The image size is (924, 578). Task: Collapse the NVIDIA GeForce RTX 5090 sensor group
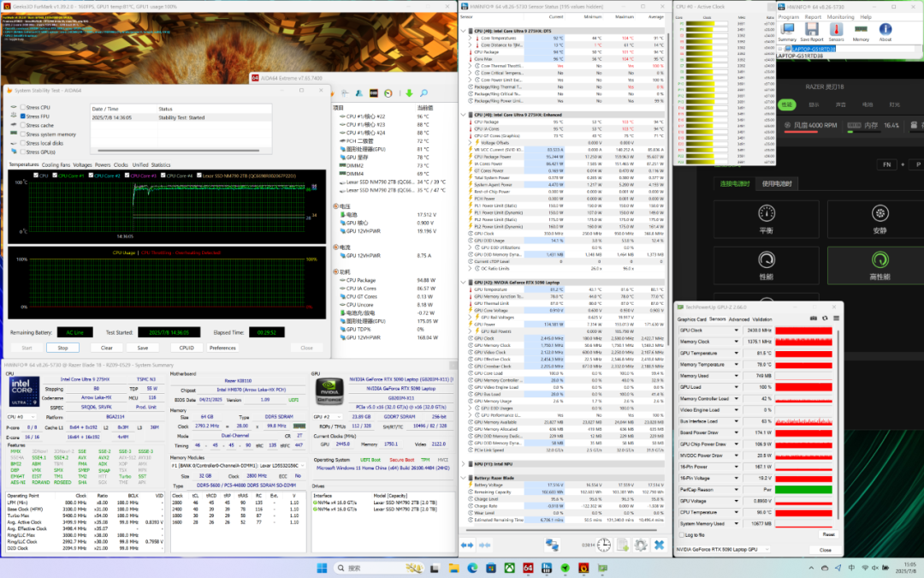[463, 283]
